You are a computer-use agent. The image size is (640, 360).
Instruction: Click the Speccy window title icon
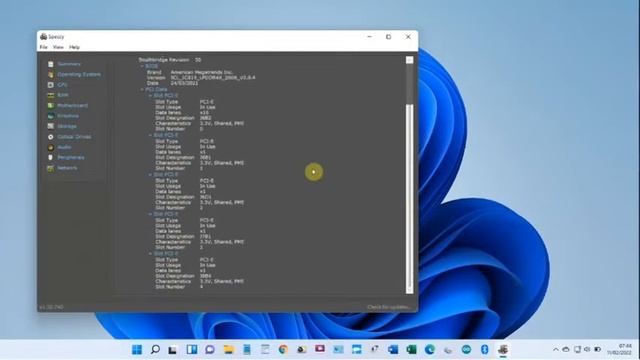coord(43,37)
